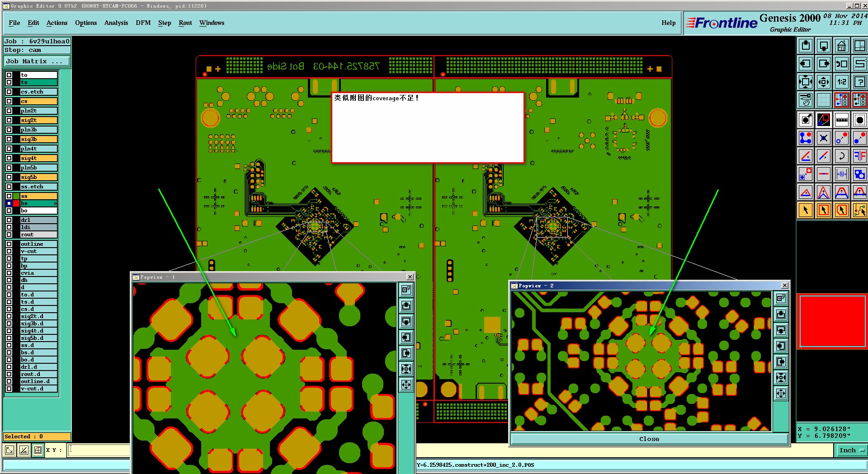Image resolution: width=868 pixels, height=474 pixels.
Task: Choose the plain arrow select tool
Action: click(x=806, y=210)
